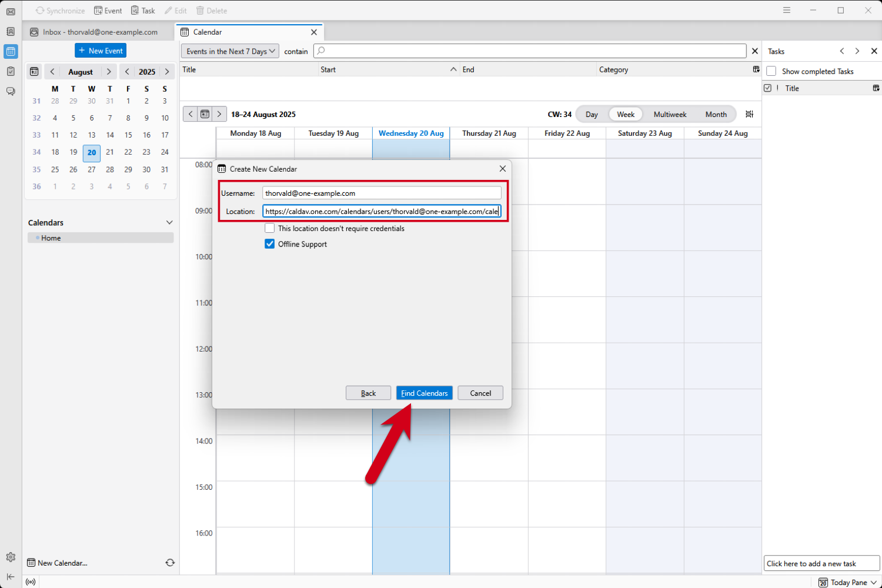Collapse the Calendars section chevron

click(x=169, y=222)
